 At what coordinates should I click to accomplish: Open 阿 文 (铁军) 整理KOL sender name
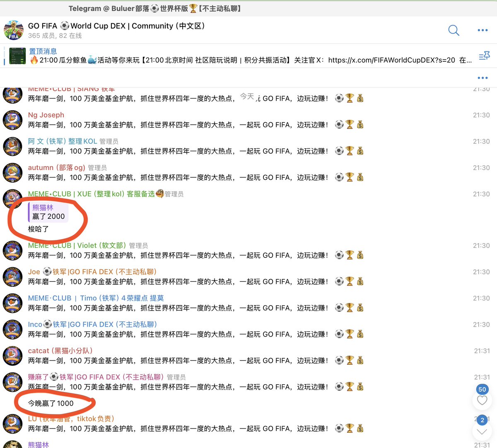[x=63, y=141]
